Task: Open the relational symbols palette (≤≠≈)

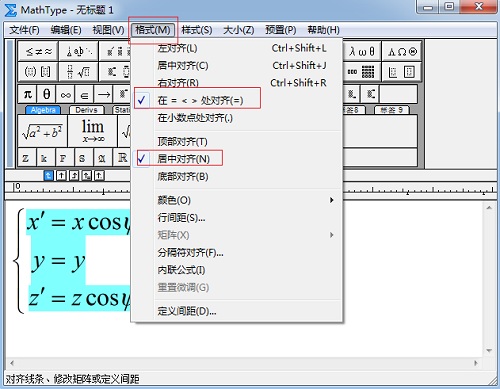Action: [38, 51]
